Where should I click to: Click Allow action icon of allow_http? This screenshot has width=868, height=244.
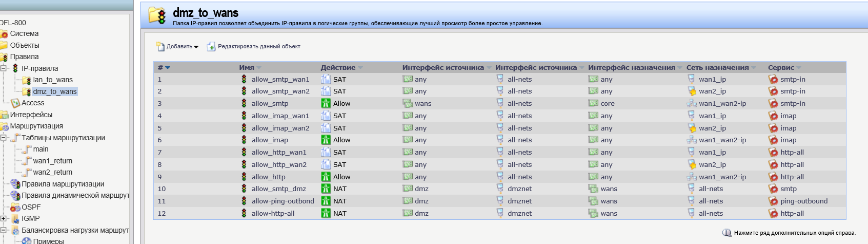point(326,177)
